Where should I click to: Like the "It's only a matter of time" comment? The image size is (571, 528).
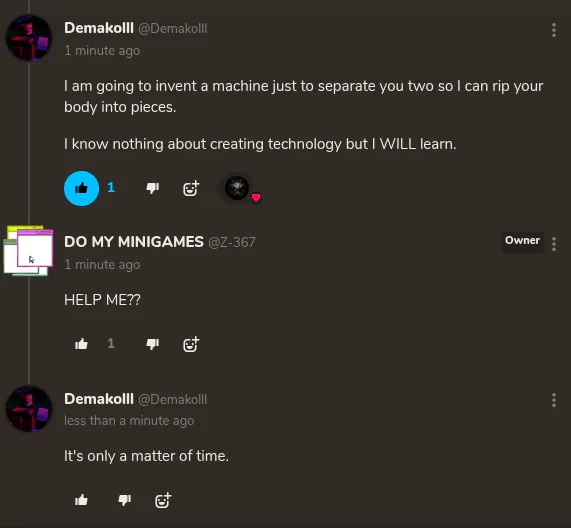pos(81,500)
